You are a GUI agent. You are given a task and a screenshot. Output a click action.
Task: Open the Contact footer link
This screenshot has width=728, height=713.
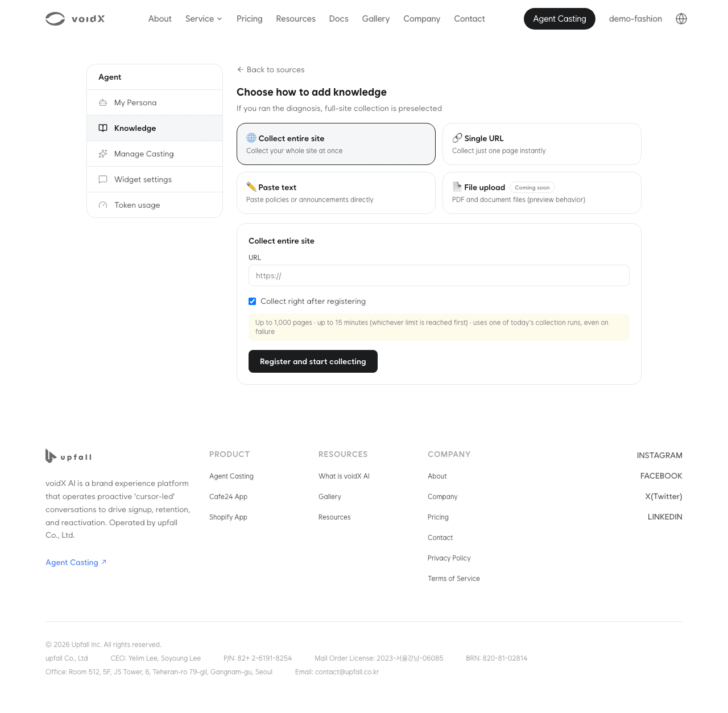(440, 538)
